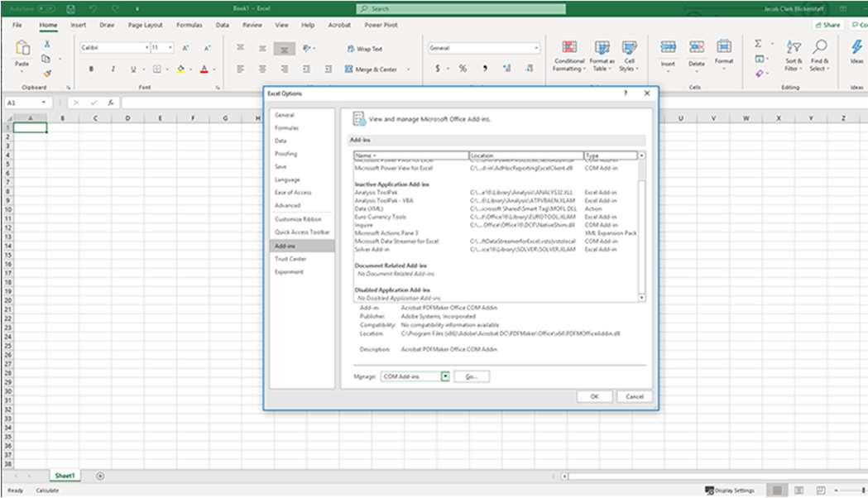Viewport: 868px width, 498px height.
Task: Select Advanced in Excel Options sidebar
Action: pos(288,205)
